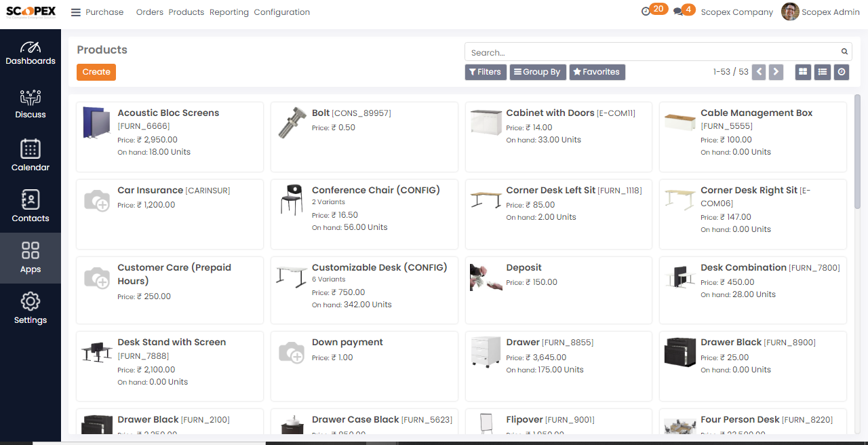Open Desk Combination product card
868x445 pixels.
click(x=753, y=290)
